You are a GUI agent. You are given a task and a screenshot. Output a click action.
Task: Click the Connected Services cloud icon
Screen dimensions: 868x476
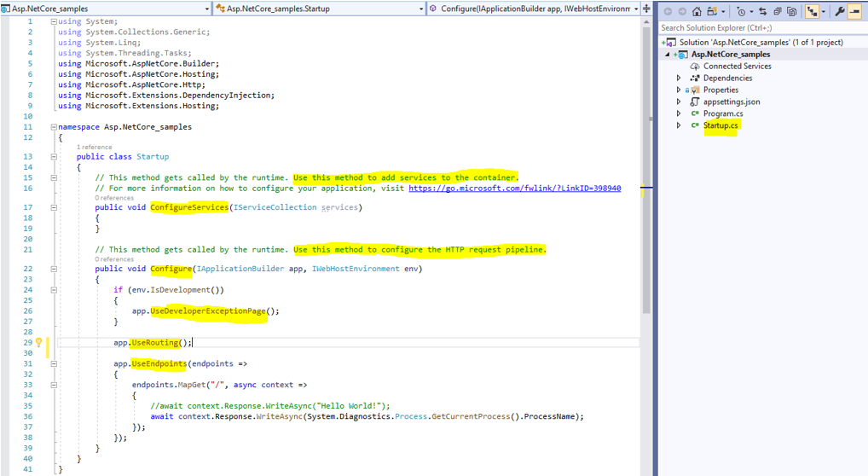[695, 66]
